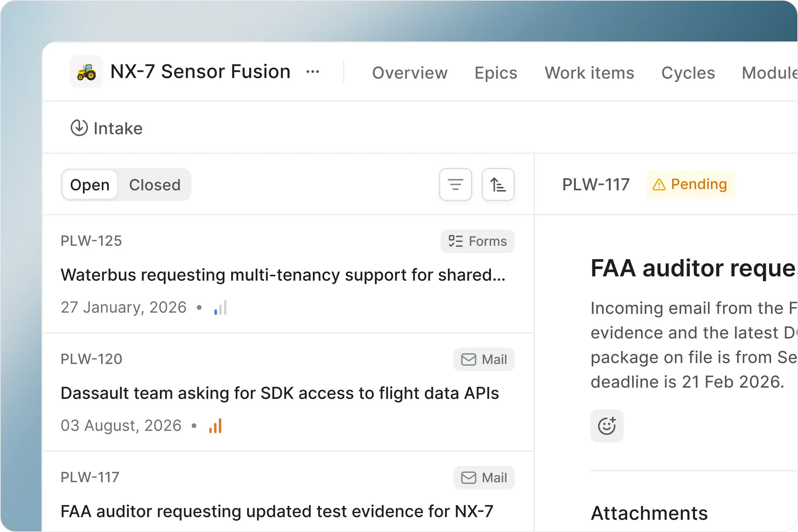Screen dimensions: 798x532
Task: Open the Pending status selector for PLW-117
Action: (x=689, y=184)
